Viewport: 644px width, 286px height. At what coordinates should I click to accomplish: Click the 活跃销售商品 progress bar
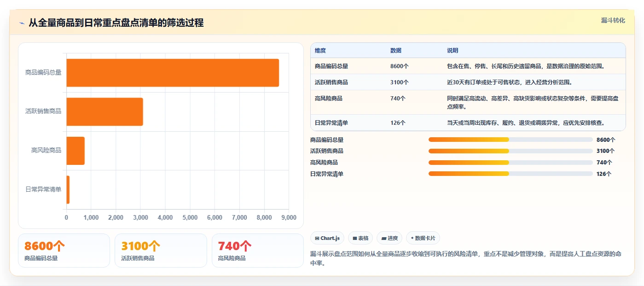point(511,151)
